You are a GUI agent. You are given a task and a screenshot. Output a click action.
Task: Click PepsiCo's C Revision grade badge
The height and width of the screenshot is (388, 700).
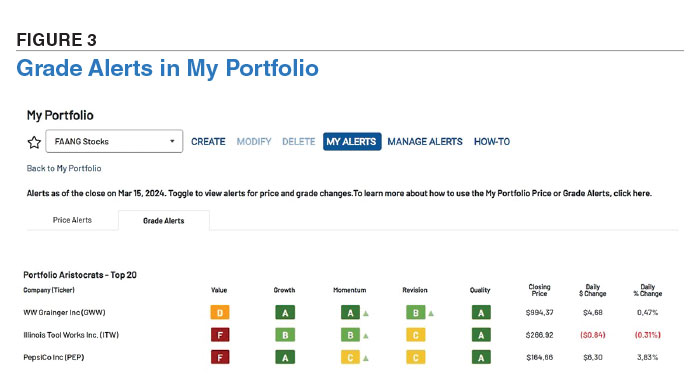416,357
